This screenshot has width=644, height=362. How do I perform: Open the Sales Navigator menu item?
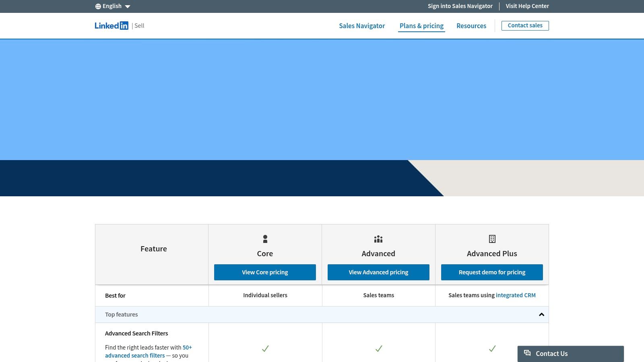coord(361,25)
